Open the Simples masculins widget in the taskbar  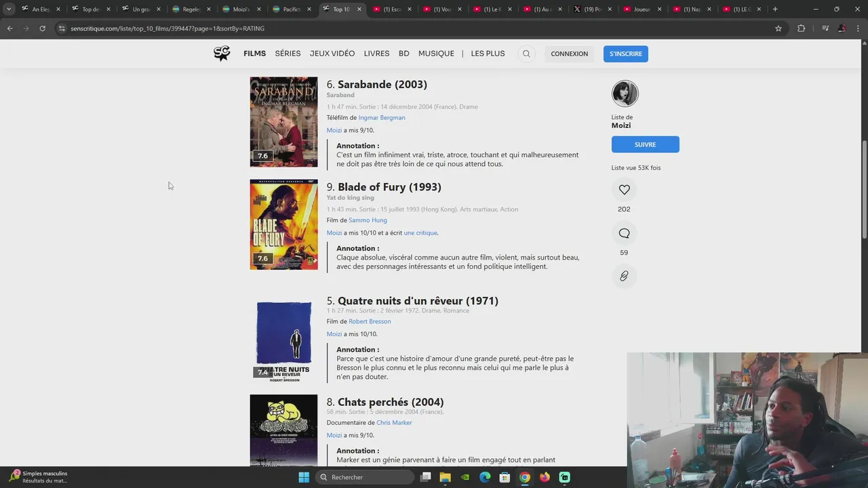click(x=39, y=477)
